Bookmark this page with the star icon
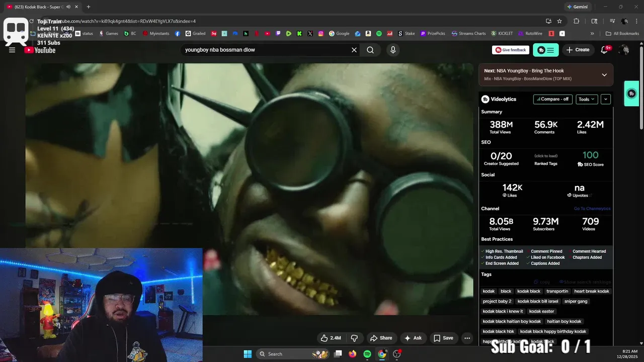 [559, 21]
